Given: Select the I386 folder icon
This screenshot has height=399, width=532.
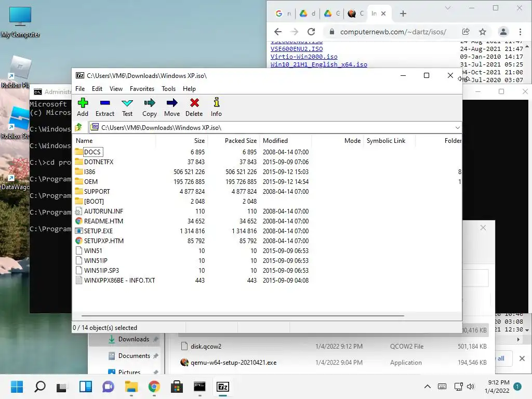Looking at the screenshot, I should (x=79, y=171).
